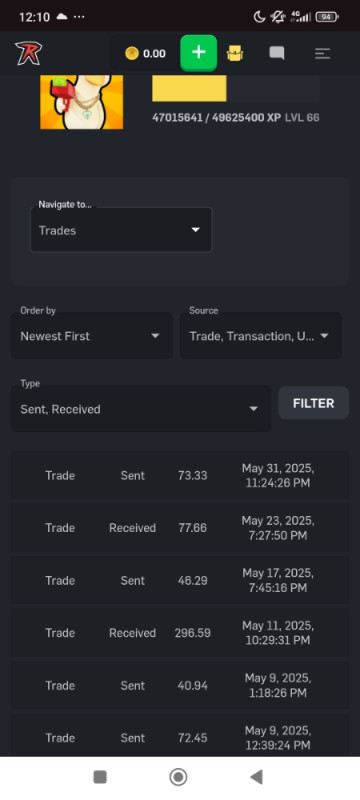Tap the red R site logo

pos(28,53)
